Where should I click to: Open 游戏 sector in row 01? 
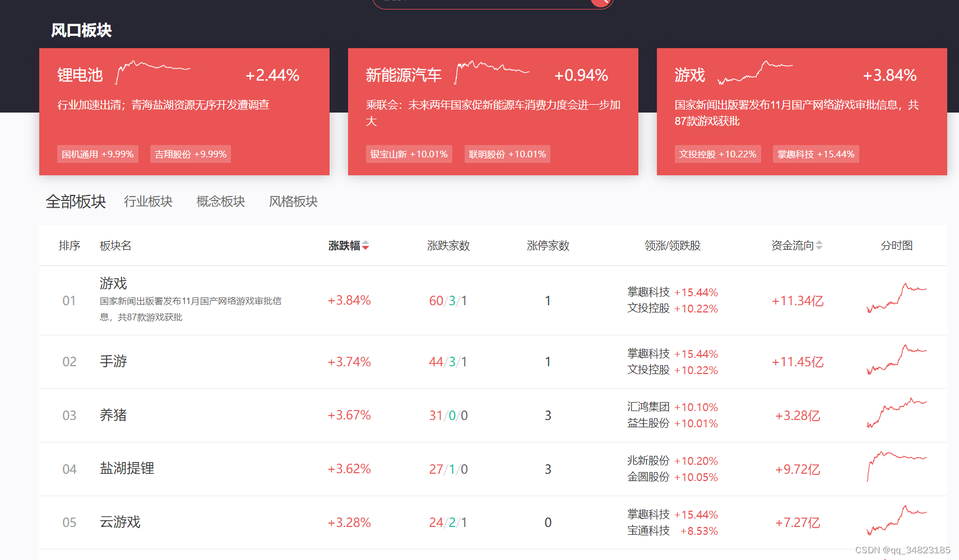[113, 283]
